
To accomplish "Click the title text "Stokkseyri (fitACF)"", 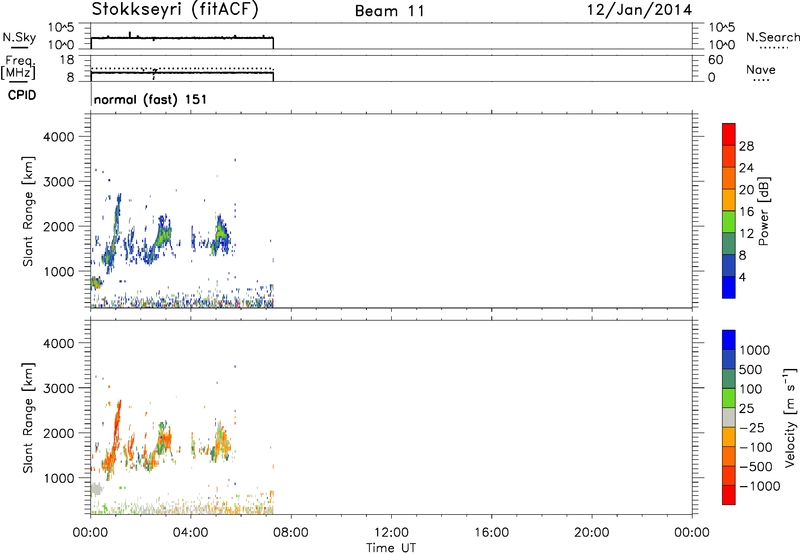I will point(175,9).
